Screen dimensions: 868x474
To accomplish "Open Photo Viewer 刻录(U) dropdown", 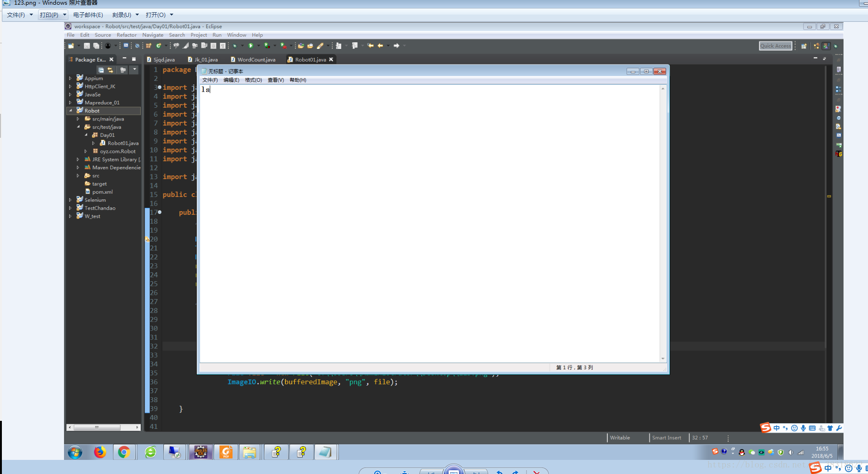I will click(x=137, y=15).
